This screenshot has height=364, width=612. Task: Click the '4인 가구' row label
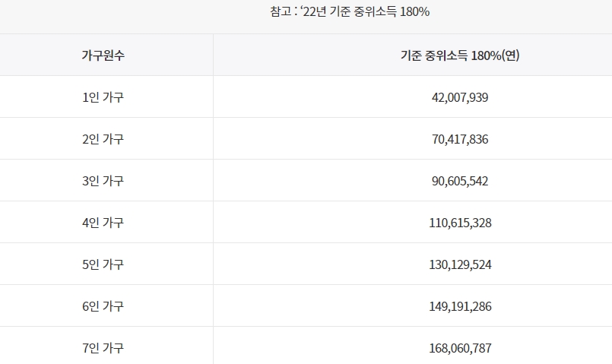103,222
